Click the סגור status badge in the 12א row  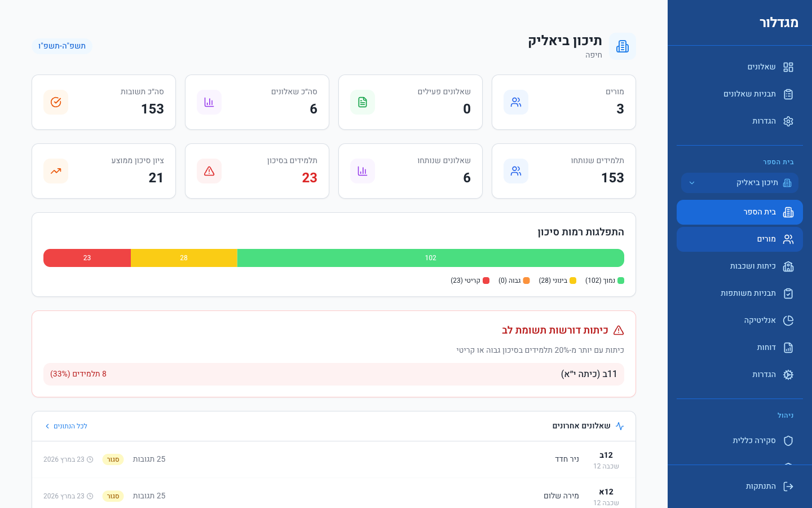tap(113, 496)
